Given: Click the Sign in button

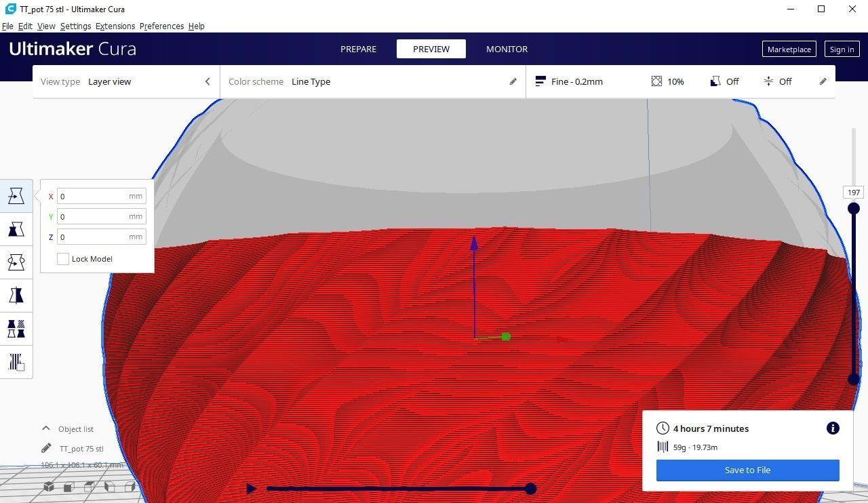Looking at the screenshot, I should pos(842,49).
